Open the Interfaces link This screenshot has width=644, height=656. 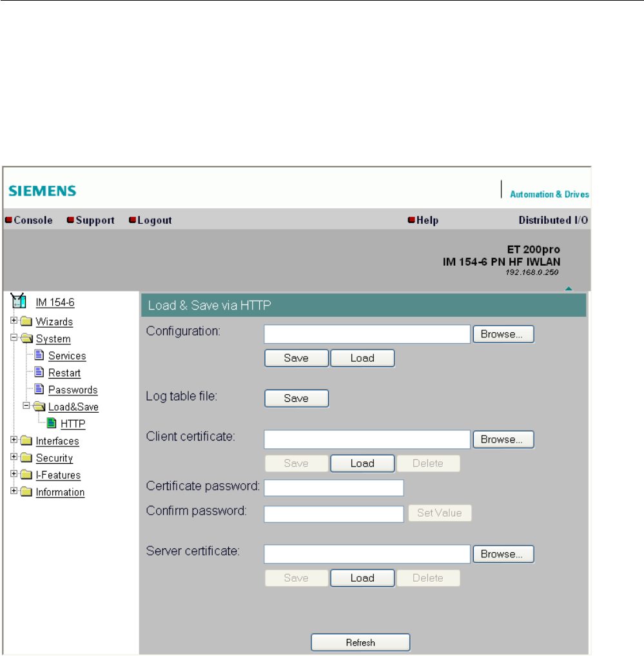click(x=57, y=441)
